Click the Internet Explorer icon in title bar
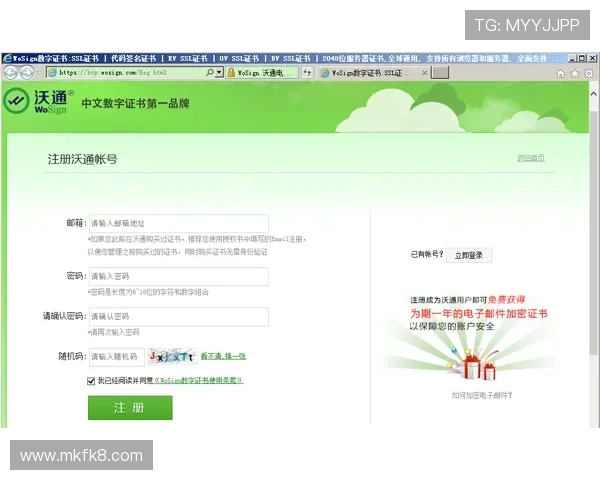Screen dimensions: 600x480 pyautogui.click(x=7, y=59)
